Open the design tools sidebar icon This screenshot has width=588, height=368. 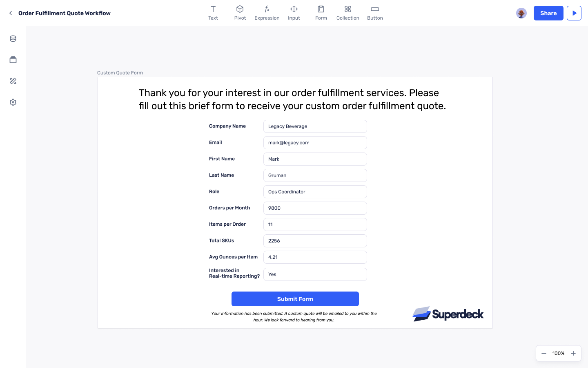point(13,81)
